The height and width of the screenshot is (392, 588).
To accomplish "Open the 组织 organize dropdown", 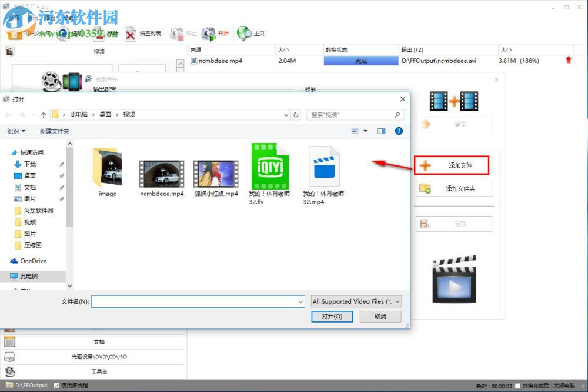I will [x=16, y=131].
